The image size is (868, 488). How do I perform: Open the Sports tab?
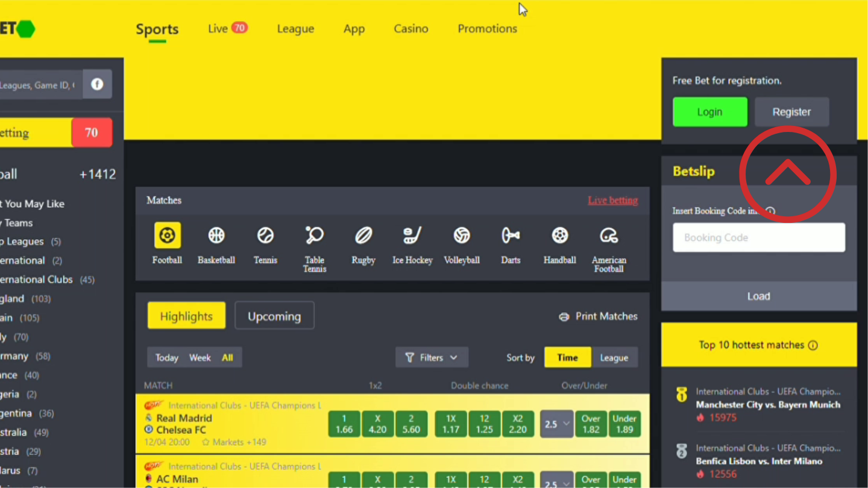click(x=157, y=29)
